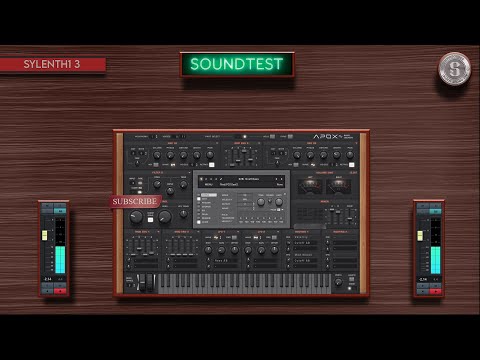Image resolution: width=480 pixels, height=360 pixels.
Task: Toggle LFO 1 free button
Action: click(x=235, y=237)
